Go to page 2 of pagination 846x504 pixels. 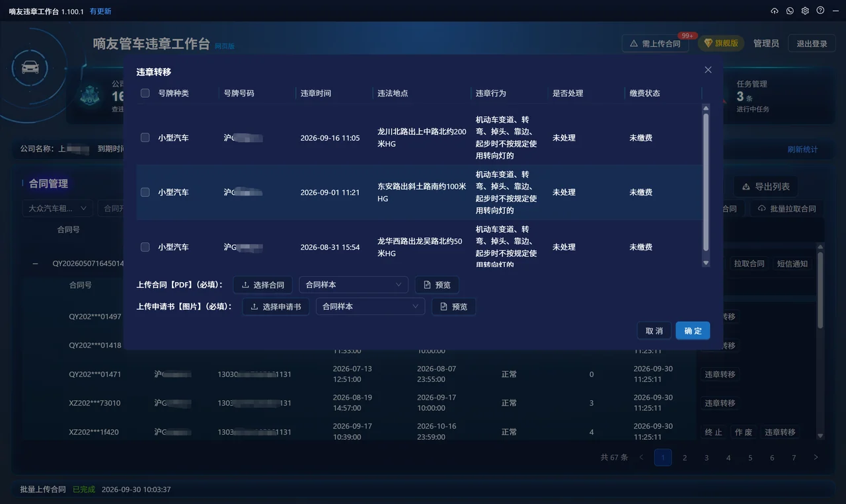[x=685, y=458]
